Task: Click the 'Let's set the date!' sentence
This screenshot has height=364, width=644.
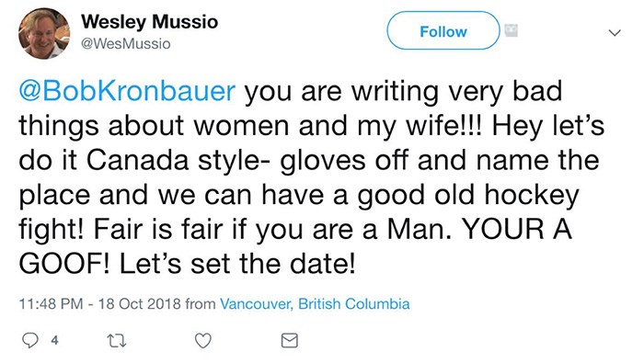Action: pos(237,264)
